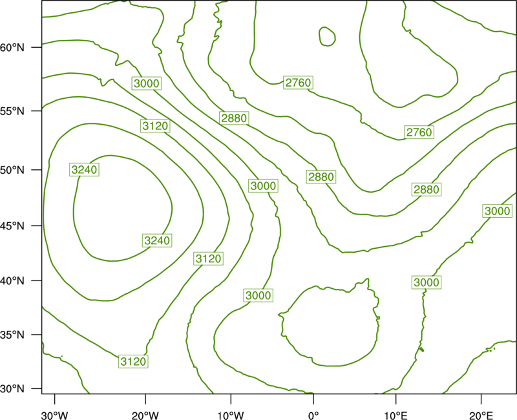
Task: Select the 2760 contour label above 10°E trough
Action: [x=419, y=132]
